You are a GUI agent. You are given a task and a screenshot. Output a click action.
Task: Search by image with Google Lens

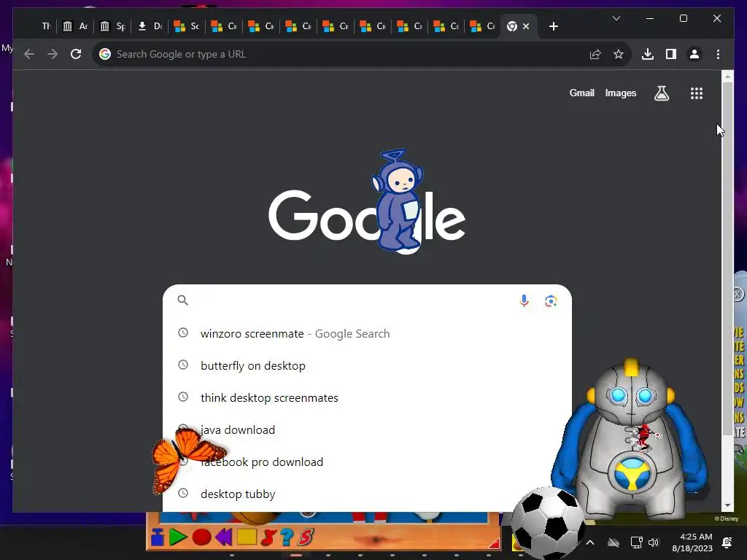(551, 301)
